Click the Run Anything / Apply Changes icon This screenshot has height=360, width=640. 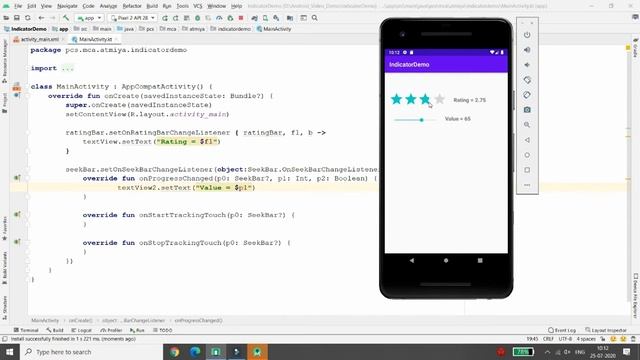tap(165, 18)
